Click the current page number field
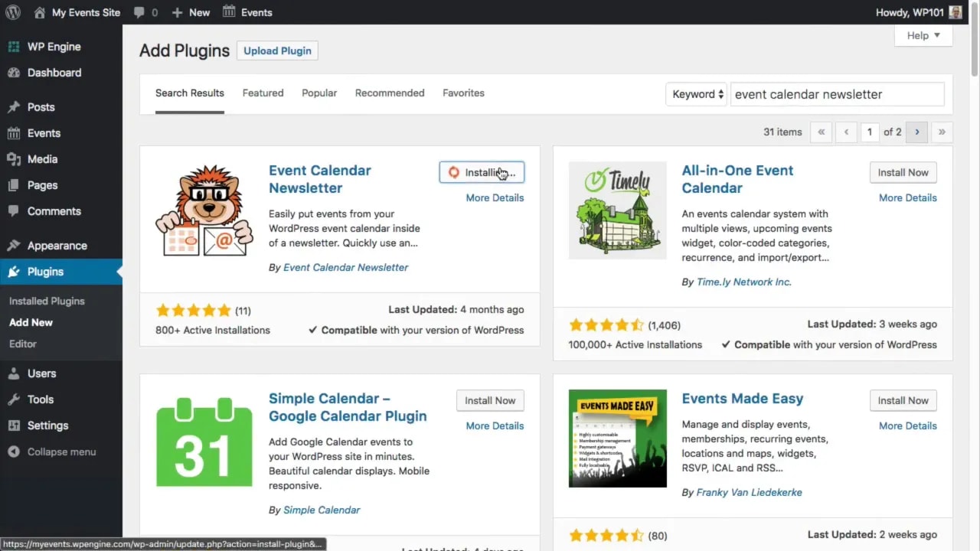The height and width of the screenshot is (551, 980). click(x=870, y=132)
